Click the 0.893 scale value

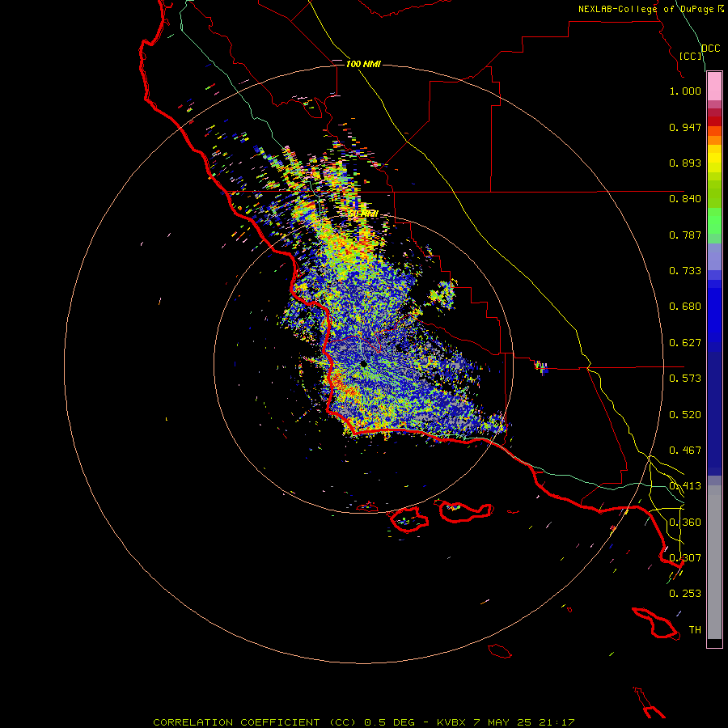685,163
